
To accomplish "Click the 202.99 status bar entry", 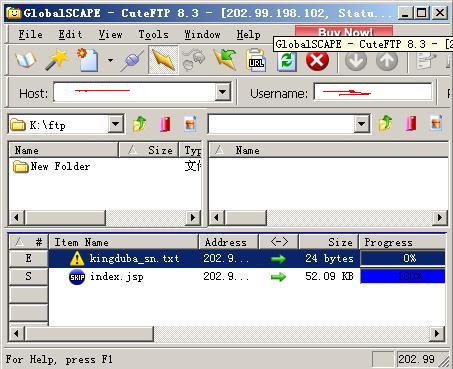I will tap(417, 359).
